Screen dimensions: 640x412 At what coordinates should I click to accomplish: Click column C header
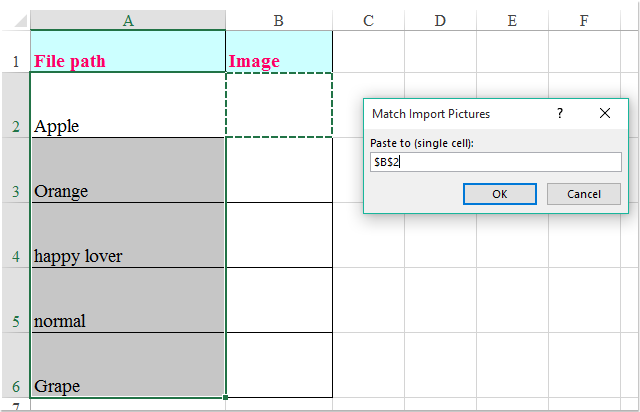point(368,20)
